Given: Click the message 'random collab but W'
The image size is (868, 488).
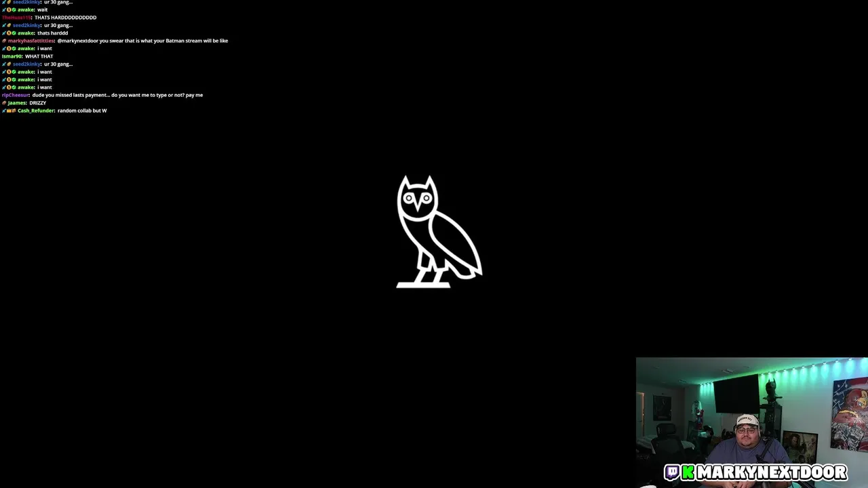Looking at the screenshot, I should point(82,110).
